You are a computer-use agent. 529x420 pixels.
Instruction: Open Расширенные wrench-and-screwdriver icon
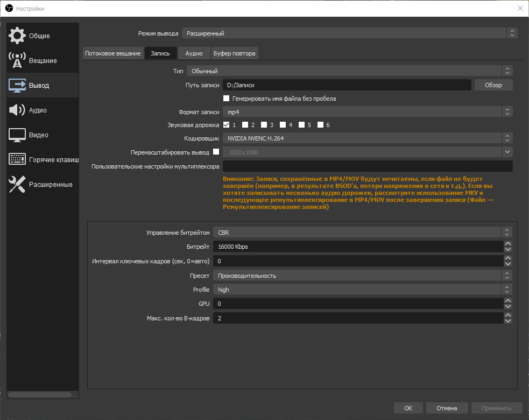tap(17, 185)
